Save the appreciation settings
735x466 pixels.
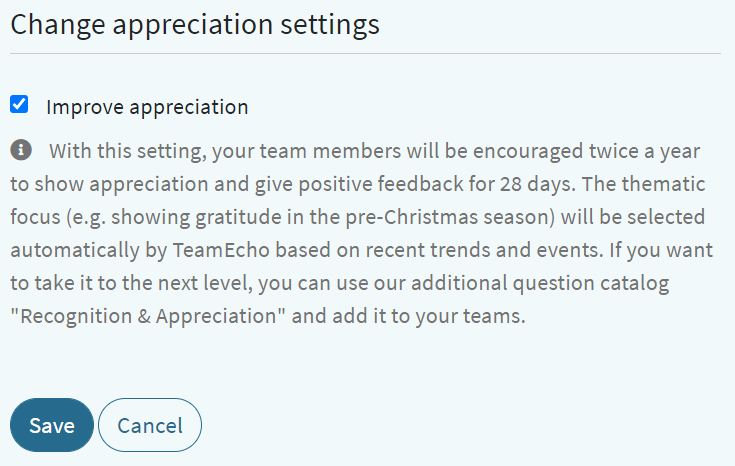[52, 425]
